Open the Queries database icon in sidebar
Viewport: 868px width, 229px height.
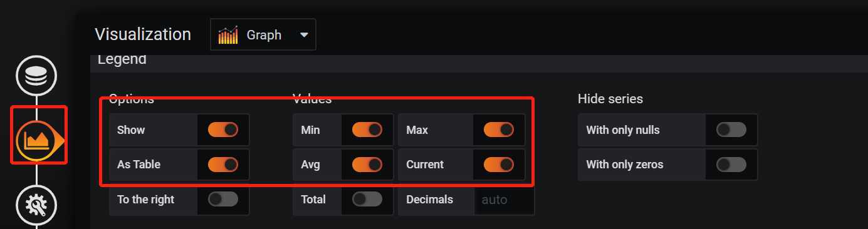coord(36,76)
